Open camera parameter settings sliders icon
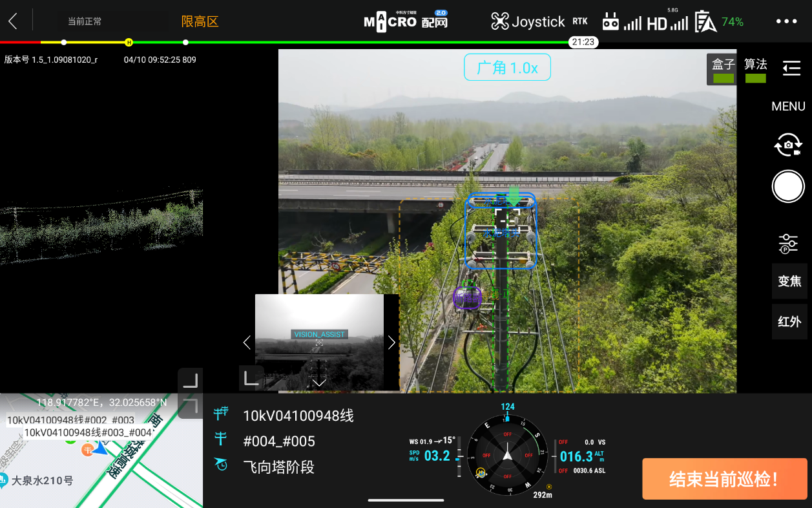 tap(788, 244)
